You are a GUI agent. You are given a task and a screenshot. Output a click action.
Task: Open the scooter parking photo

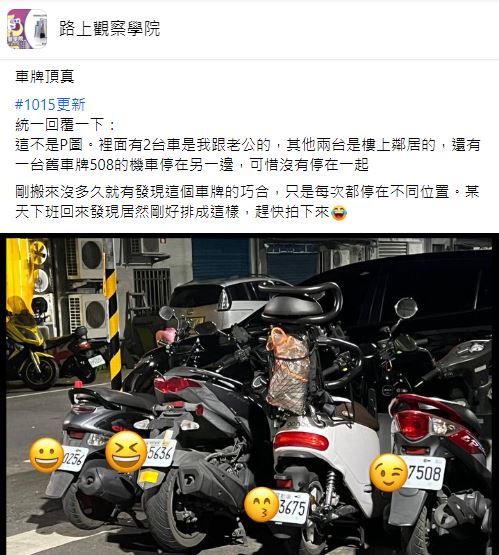(249, 396)
